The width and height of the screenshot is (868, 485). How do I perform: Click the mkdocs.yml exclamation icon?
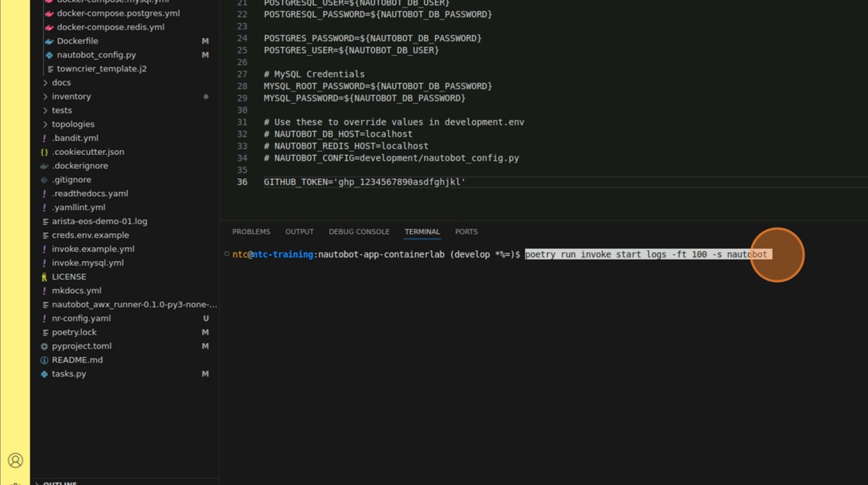(44, 291)
